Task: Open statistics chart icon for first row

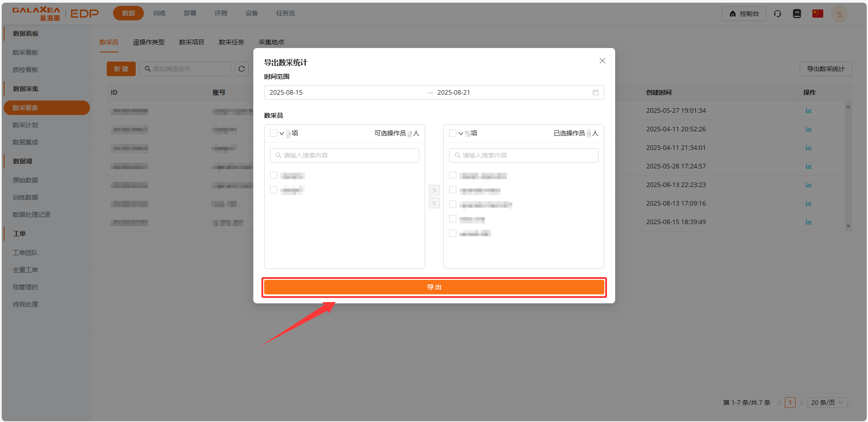Action: click(808, 110)
